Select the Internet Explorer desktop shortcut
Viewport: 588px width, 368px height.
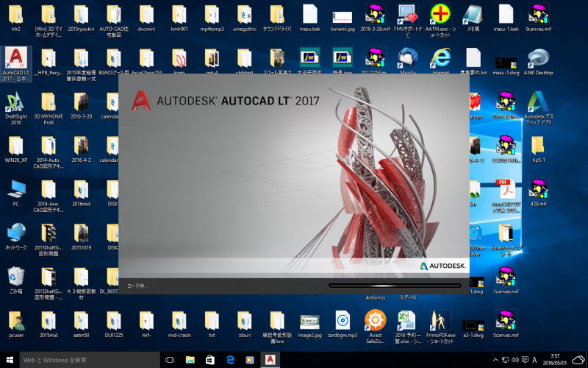[440, 62]
